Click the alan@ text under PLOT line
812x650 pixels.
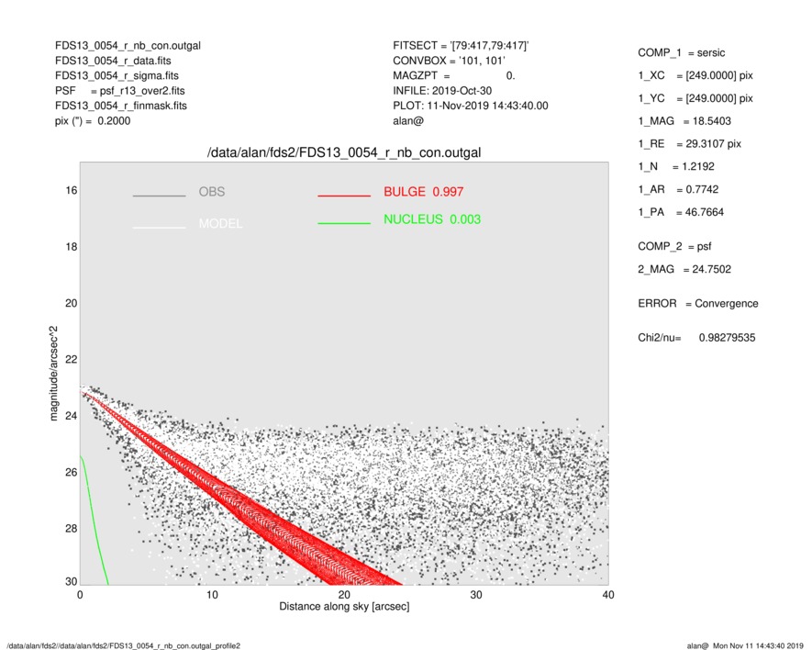coord(408,121)
